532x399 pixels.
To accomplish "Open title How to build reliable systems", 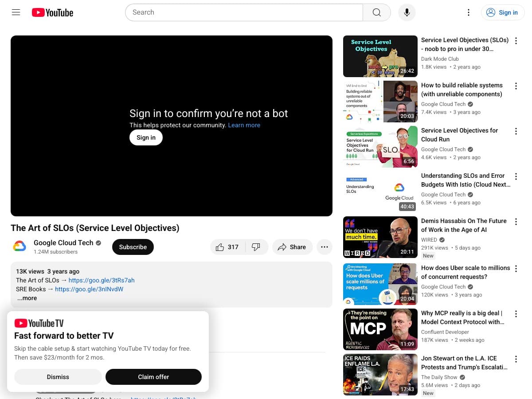I will click(x=462, y=90).
